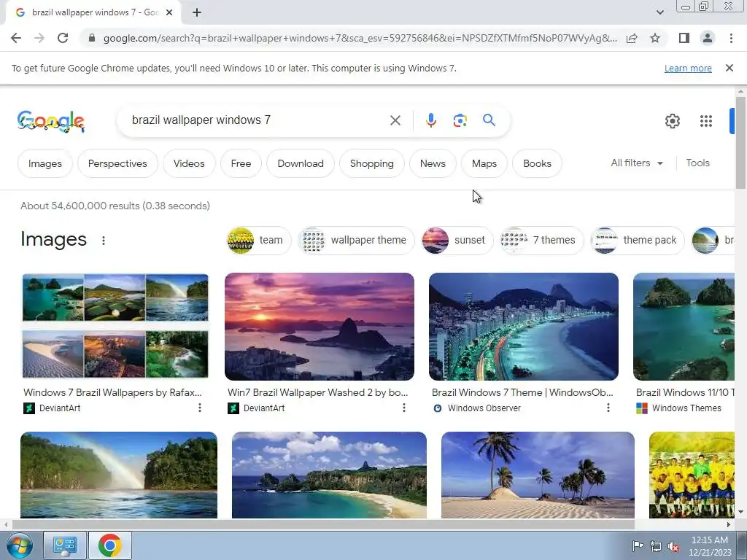Submit search with magnifier icon
The image size is (747, 560).
tap(489, 120)
